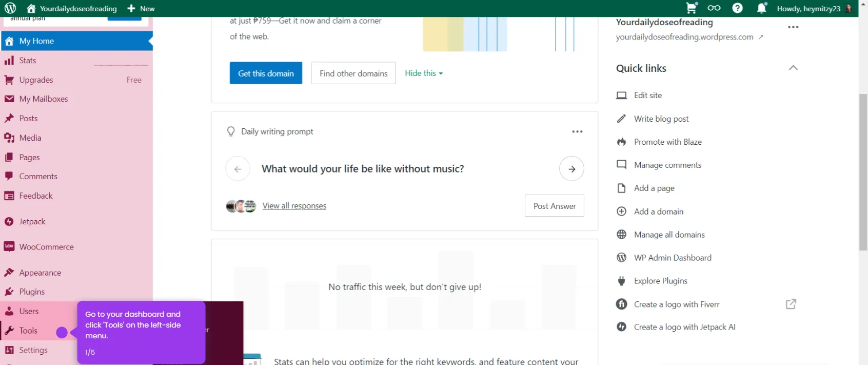This screenshot has width=868, height=365.
Task: Open Yourdailydoseofreading site name in admin bar
Action: click(72, 8)
